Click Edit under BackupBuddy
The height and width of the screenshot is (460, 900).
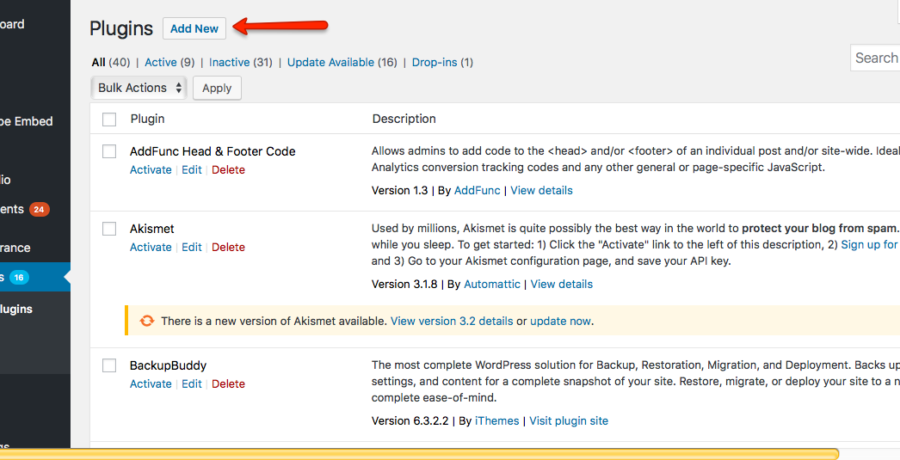[191, 384]
